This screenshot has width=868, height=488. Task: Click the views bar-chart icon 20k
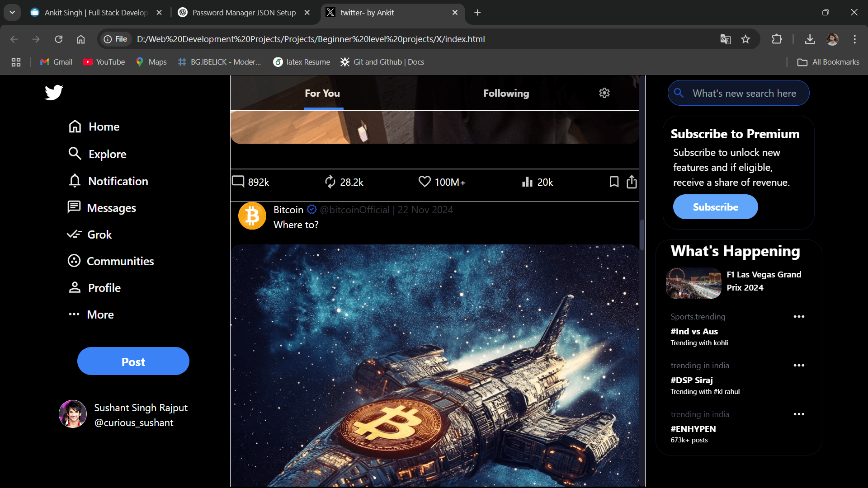tap(527, 182)
